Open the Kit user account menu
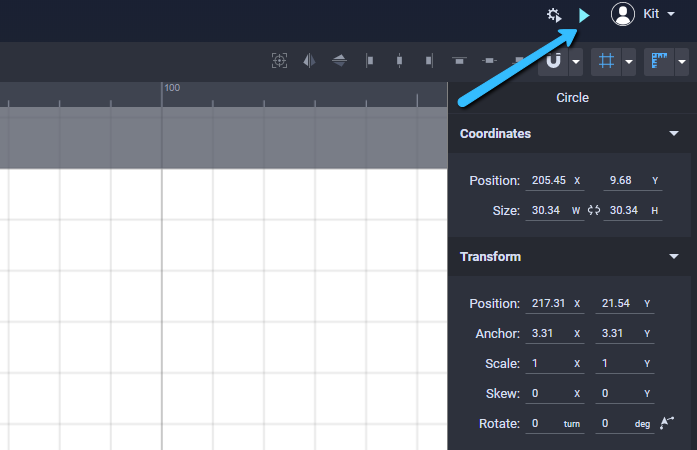 (x=643, y=14)
